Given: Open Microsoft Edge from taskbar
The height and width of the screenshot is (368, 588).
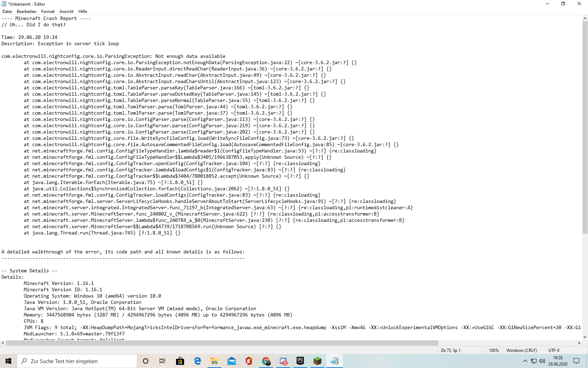Looking at the screenshot, I should click(197, 361).
